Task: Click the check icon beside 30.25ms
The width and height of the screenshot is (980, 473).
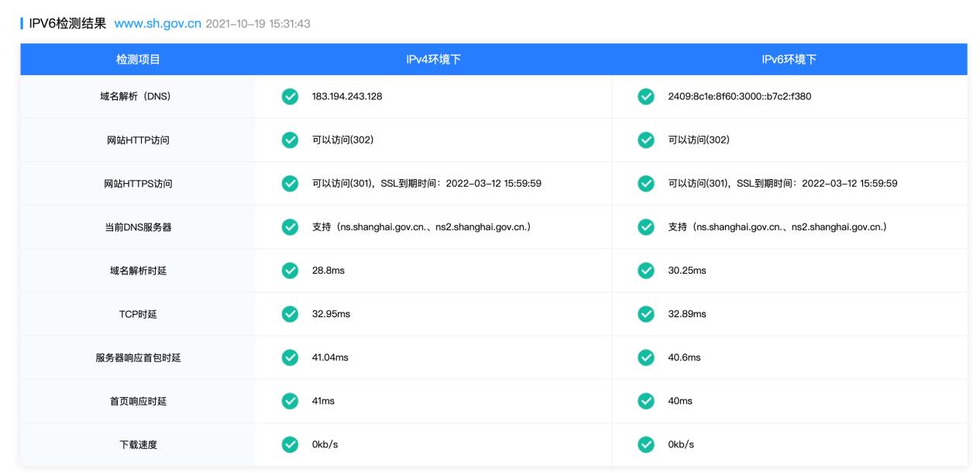Action: [x=645, y=271]
